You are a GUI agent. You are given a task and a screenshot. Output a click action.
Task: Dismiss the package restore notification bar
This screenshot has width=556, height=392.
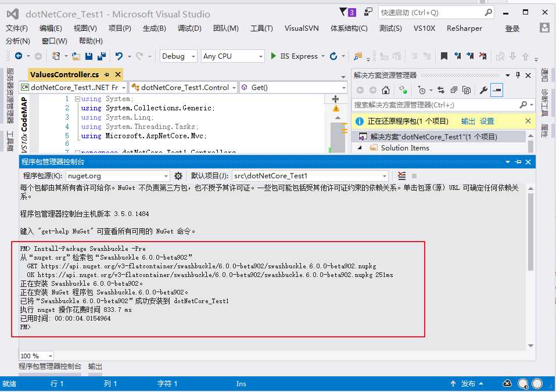[528, 121]
